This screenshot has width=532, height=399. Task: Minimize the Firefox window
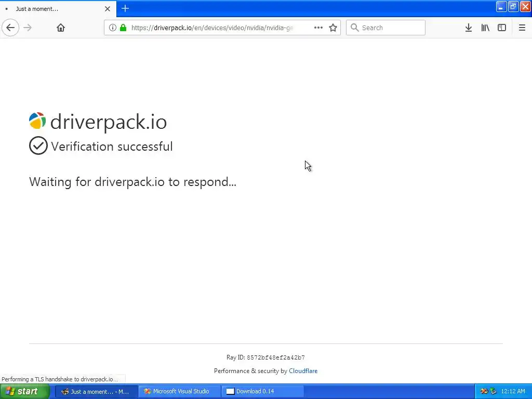click(x=501, y=7)
